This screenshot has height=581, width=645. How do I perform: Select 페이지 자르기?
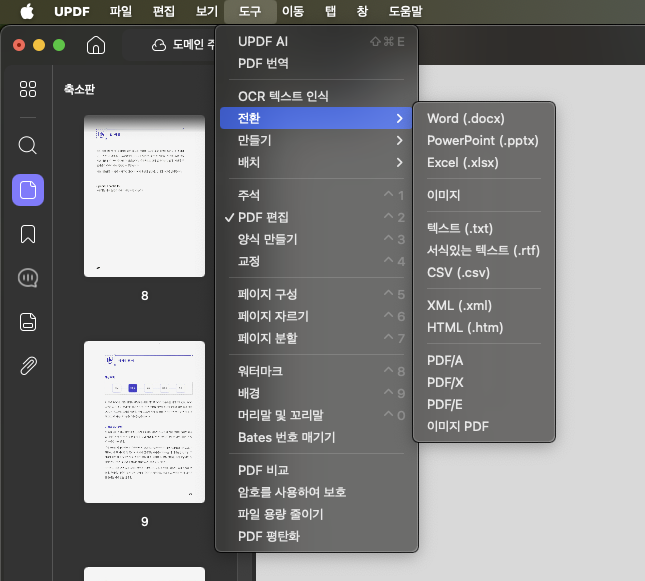[x=316, y=316]
